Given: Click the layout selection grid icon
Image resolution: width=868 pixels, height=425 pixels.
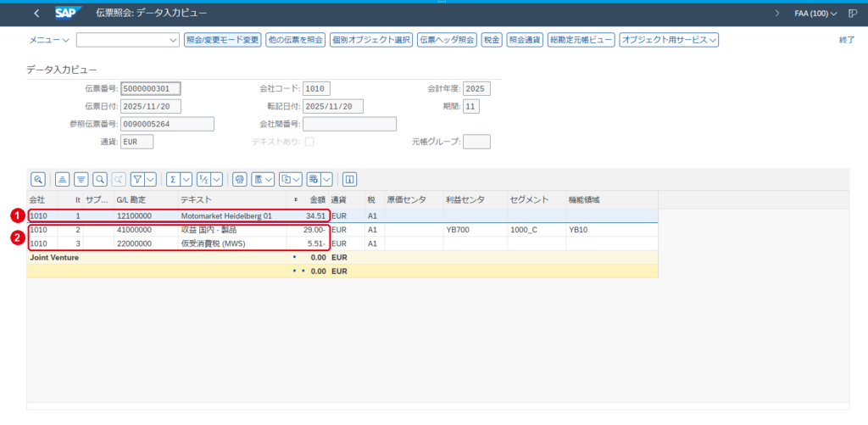Looking at the screenshot, I should click(x=314, y=179).
